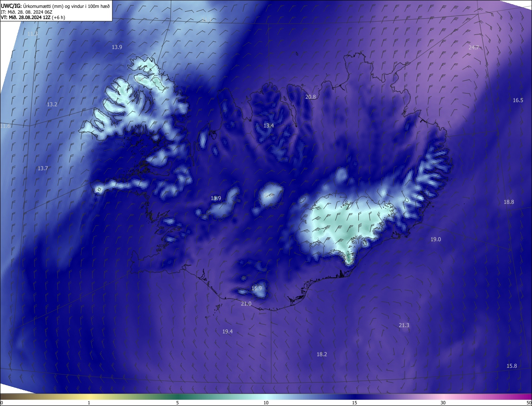The width and height of the screenshot is (532, 406).
Task: Click the 11.6 value at the map's west edge
Action: click(x=5, y=126)
